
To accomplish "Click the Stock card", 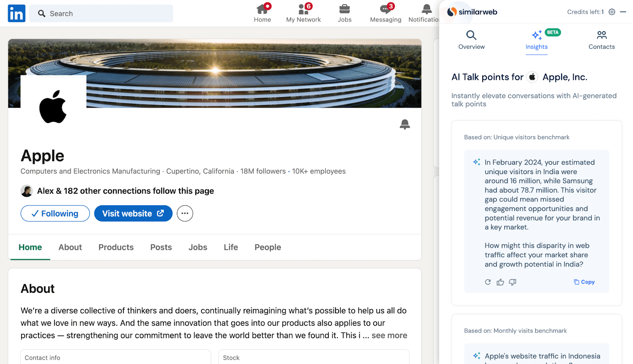I will pyautogui.click(x=314, y=357).
